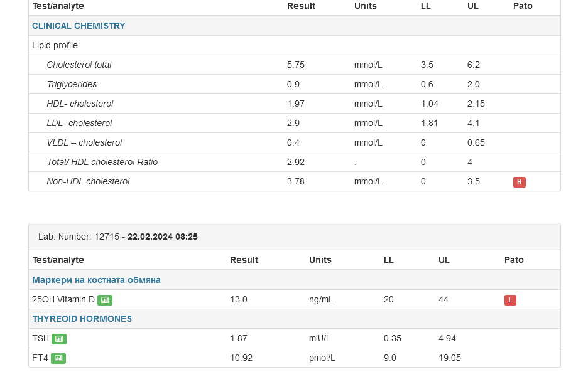Click the TSH result value 1.87

pos(239,338)
